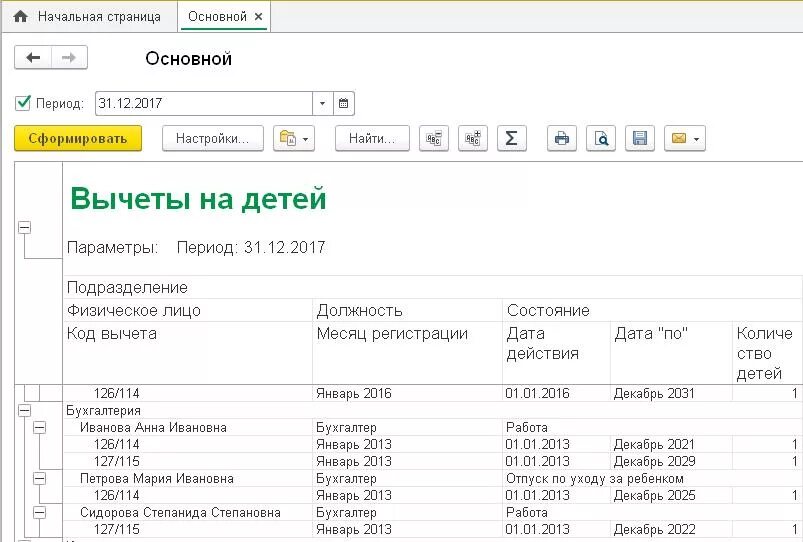This screenshot has width=803, height=542.
Task: Uncheck the Период checkbox
Action: 23,103
